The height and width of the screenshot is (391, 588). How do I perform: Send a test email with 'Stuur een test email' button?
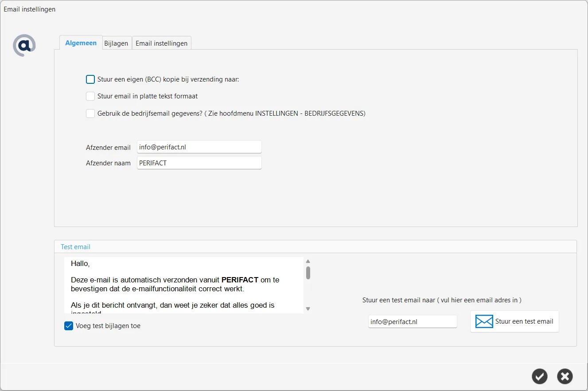tap(514, 321)
